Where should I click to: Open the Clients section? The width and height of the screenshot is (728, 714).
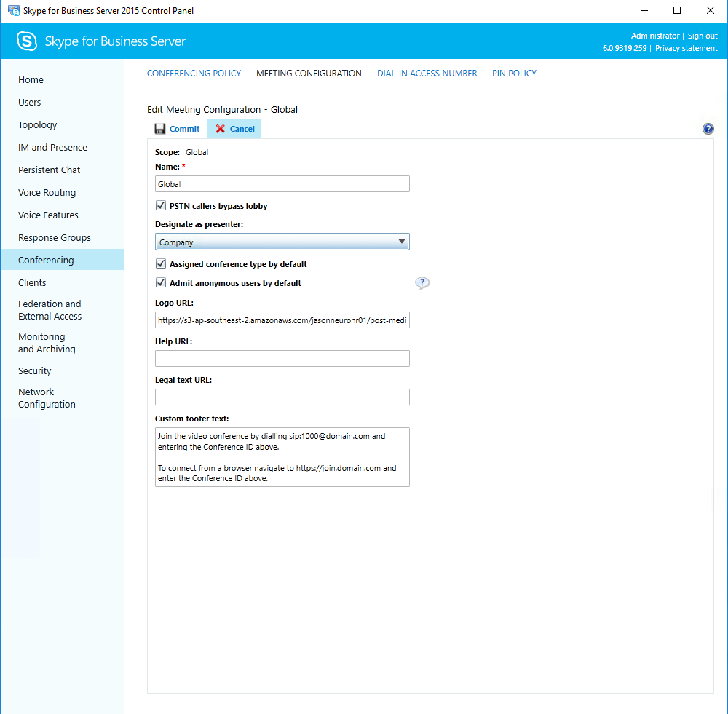(x=32, y=282)
